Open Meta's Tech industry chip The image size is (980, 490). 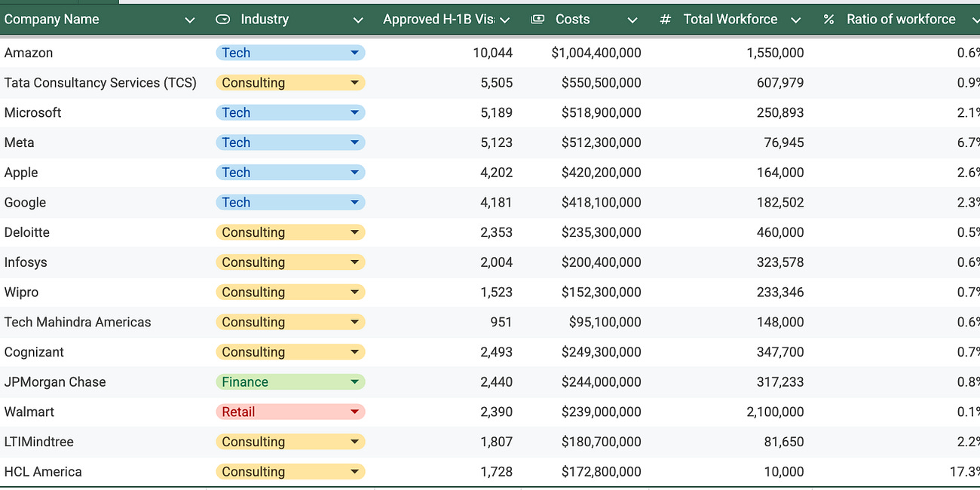(x=290, y=142)
